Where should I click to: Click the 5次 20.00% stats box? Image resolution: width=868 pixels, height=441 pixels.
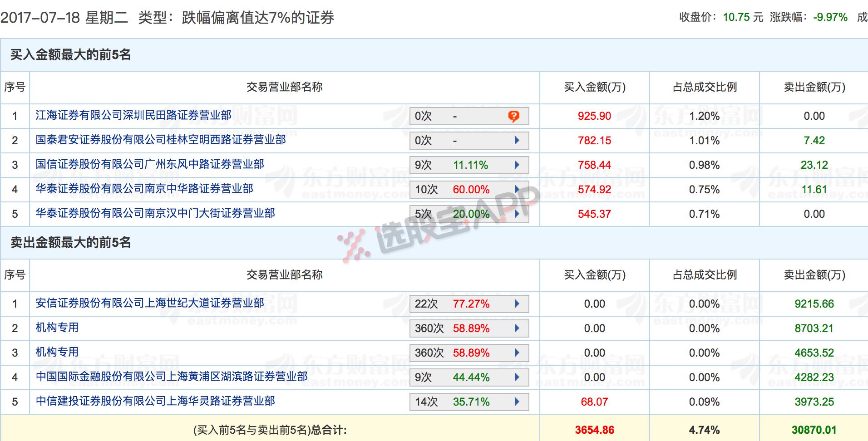[469, 214]
